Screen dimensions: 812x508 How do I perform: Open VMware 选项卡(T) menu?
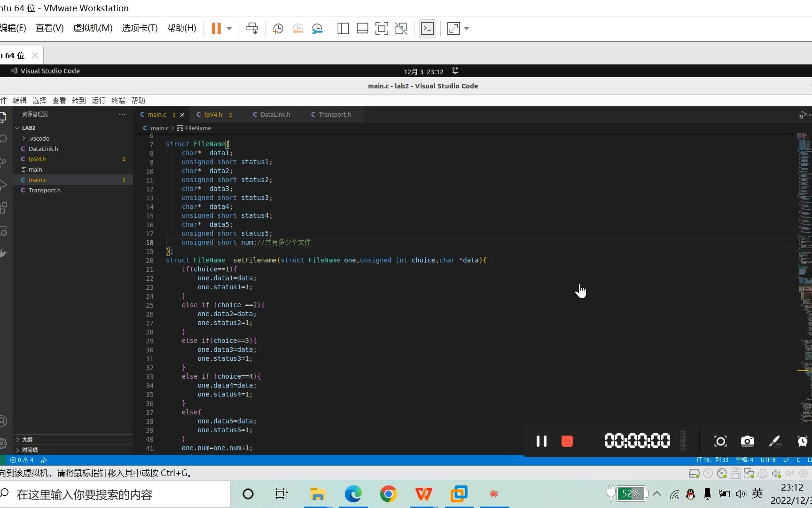pyautogui.click(x=140, y=28)
